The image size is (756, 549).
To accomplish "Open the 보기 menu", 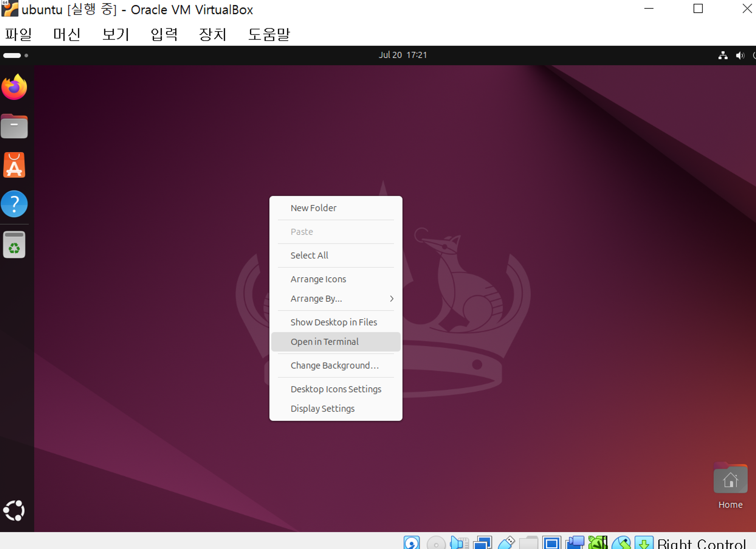I will click(116, 34).
